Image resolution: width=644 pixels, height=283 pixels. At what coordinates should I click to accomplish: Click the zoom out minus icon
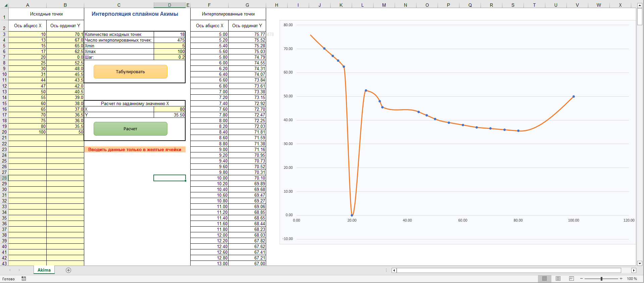click(x=582, y=279)
